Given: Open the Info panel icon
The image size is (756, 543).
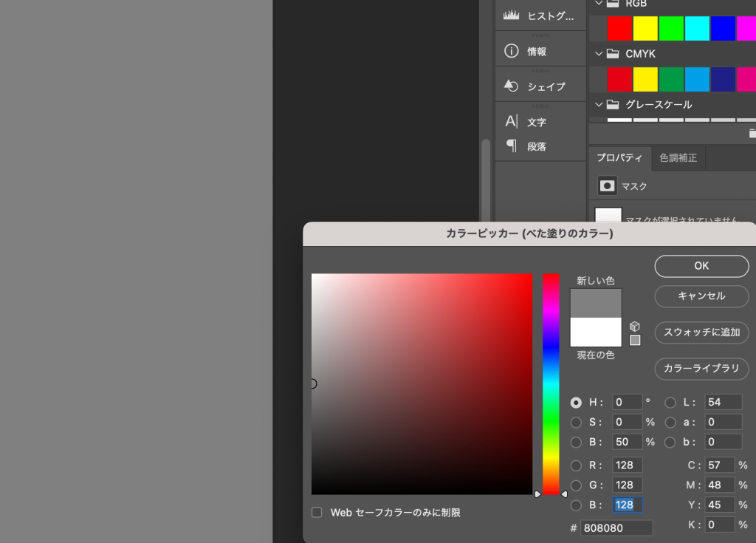Looking at the screenshot, I should [511, 51].
